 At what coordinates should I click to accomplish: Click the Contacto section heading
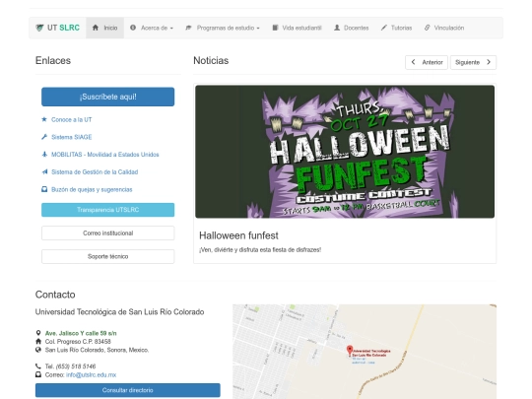[55, 295]
